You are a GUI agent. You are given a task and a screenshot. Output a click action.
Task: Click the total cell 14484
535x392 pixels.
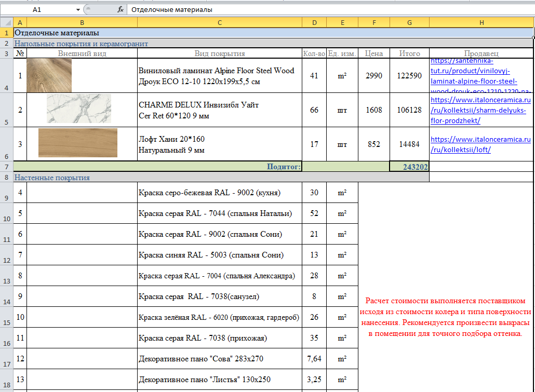[x=409, y=144]
